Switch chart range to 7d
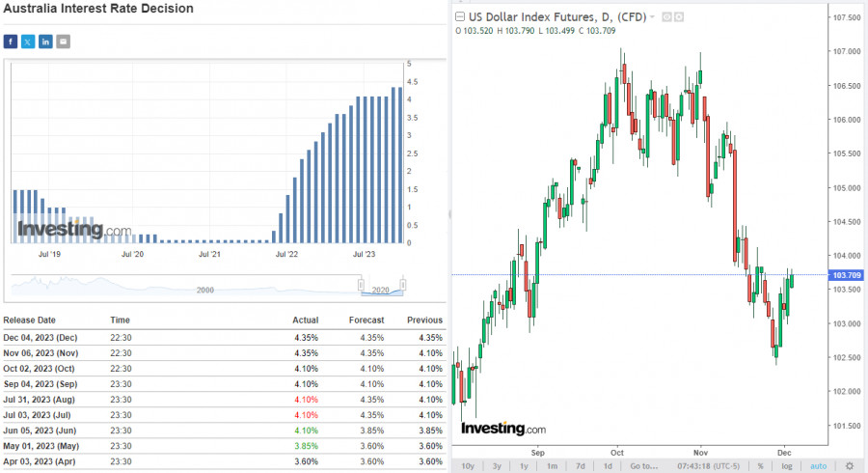 pos(581,466)
